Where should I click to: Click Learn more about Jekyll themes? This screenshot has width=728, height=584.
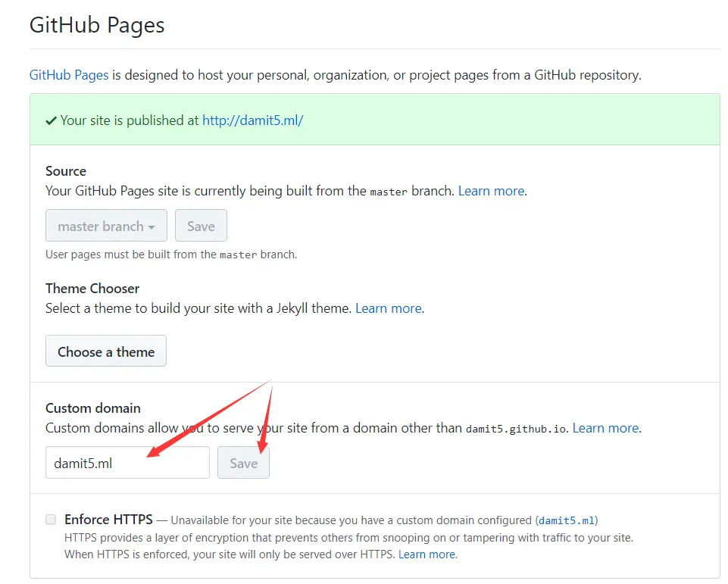click(388, 308)
